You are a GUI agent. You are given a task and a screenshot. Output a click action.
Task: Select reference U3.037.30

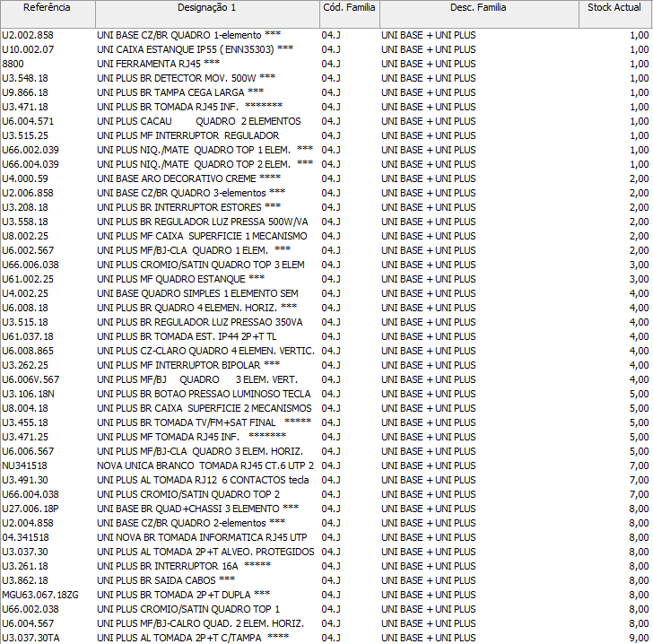point(25,553)
